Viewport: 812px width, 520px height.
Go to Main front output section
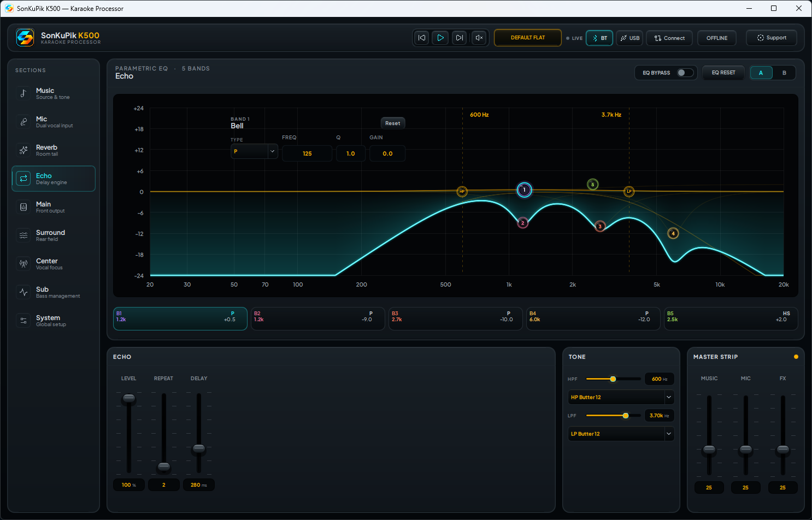click(x=54, y=207)
